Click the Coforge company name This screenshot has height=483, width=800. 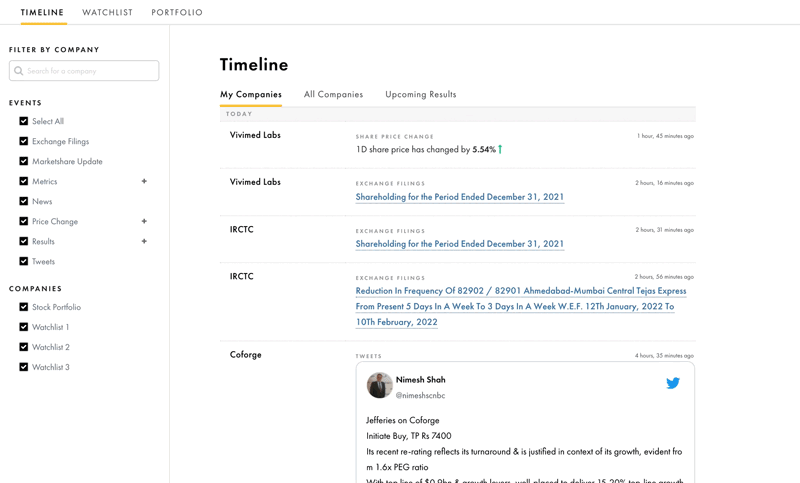(x=245, y=354)
